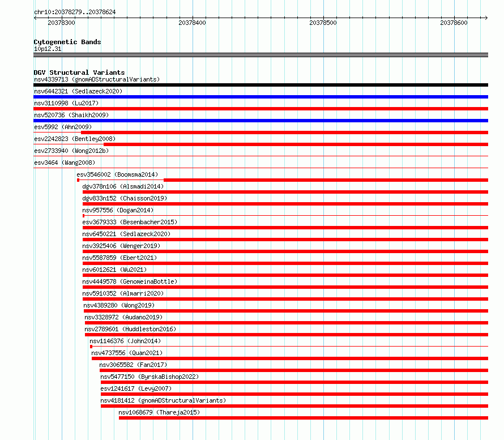Open variant nsv520736 (Shaikh2009) label
Screen dimensions: 504x440
click(71, 115)
